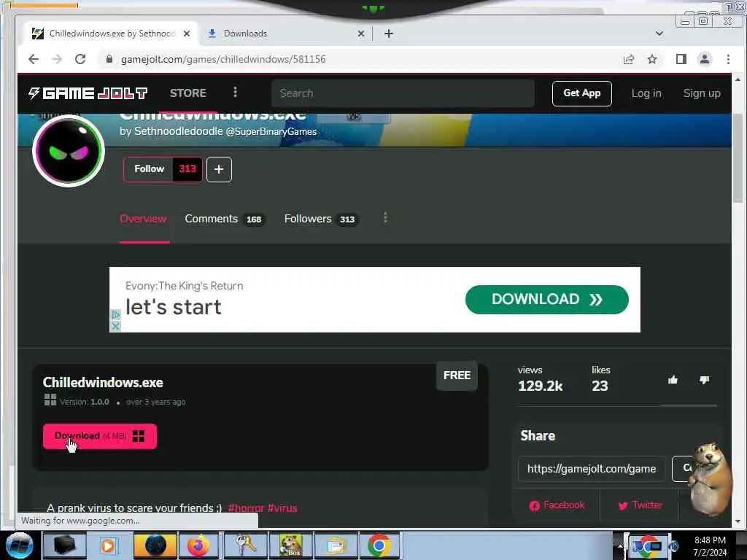
Task: Click the Game Jolt search field
Action: click(403, 93)
